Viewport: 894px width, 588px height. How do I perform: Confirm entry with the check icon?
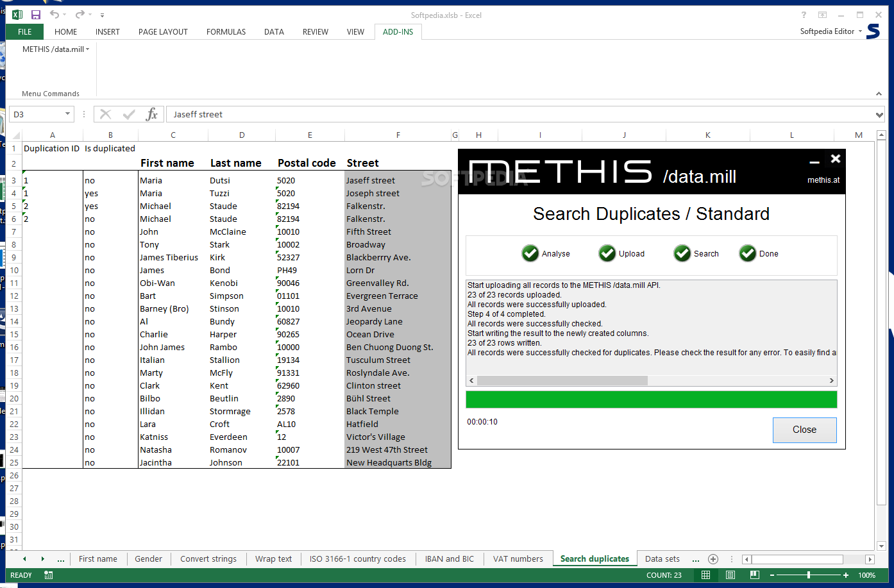(x=129, y=114)
